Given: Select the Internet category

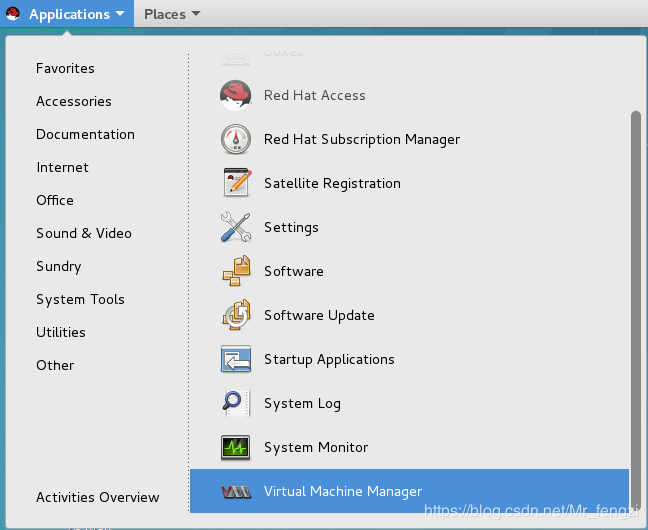Looking at the screenshot, I should (x=62, y=167).
